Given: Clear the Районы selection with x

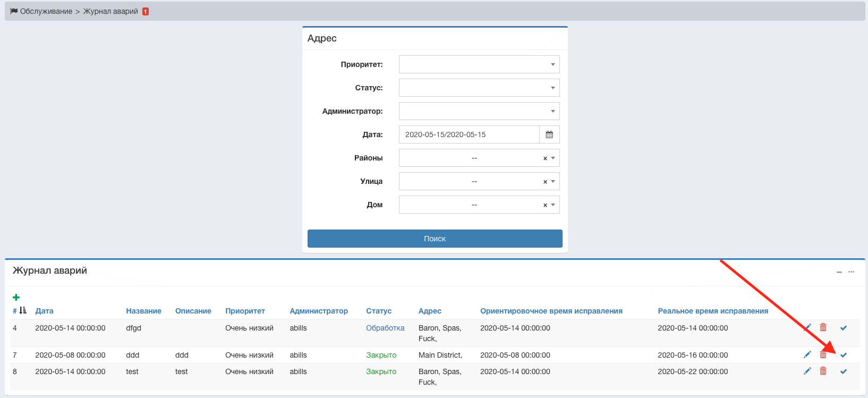Looking at the screenshot, I should (545, 158).
